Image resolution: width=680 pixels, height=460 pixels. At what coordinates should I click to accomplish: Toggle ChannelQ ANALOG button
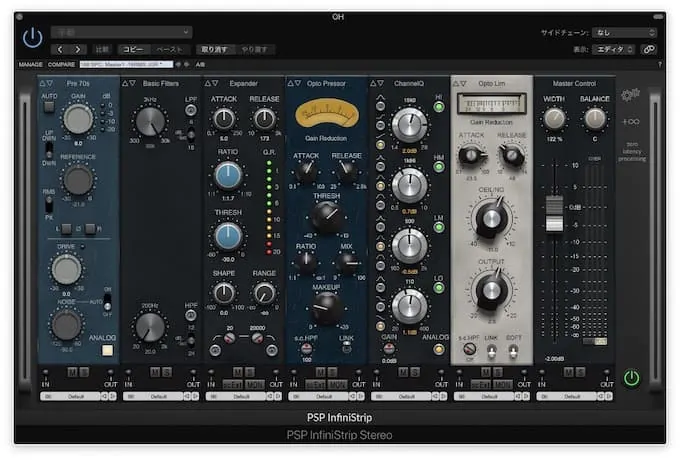click(438, 349)
